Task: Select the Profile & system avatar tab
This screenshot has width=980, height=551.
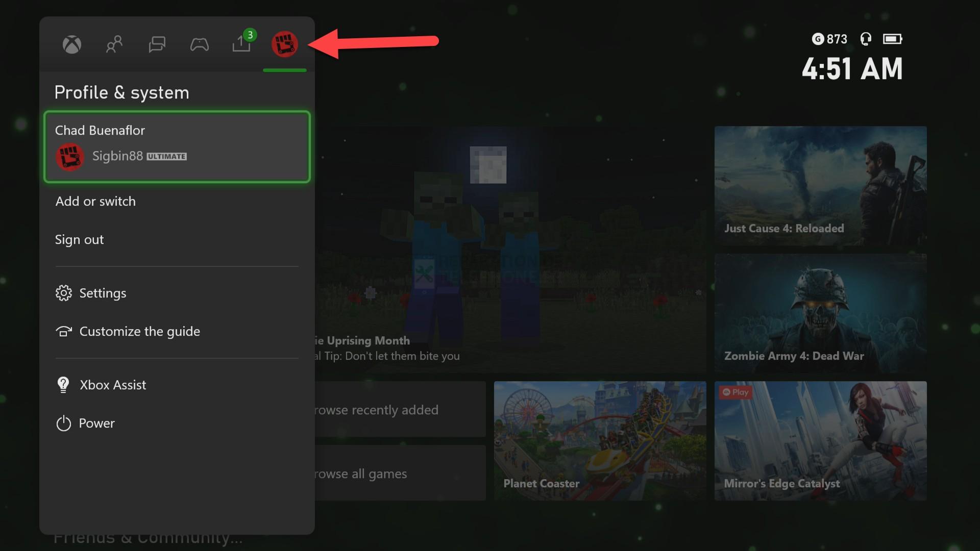Action: point(284,44)
